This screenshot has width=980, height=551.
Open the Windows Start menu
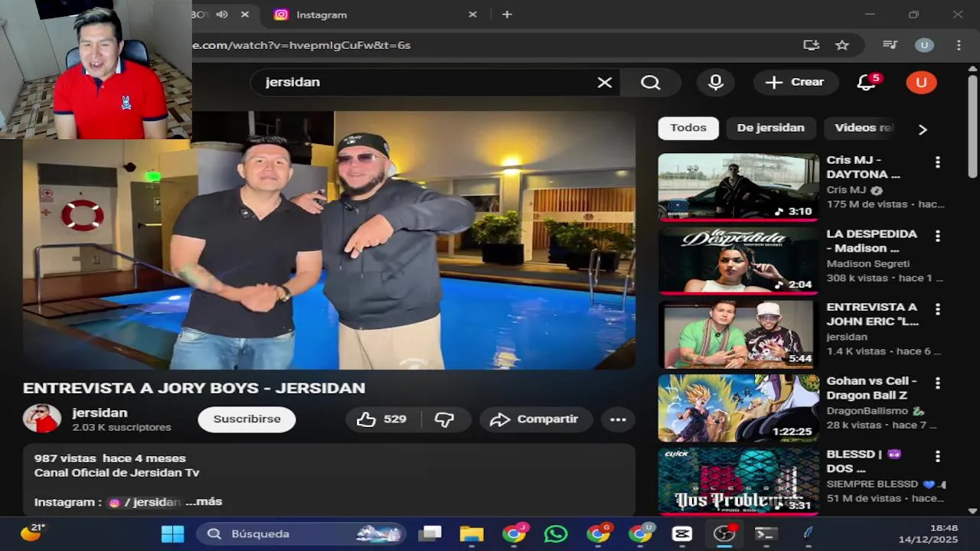pyautogui.click(x=172, y=534)
